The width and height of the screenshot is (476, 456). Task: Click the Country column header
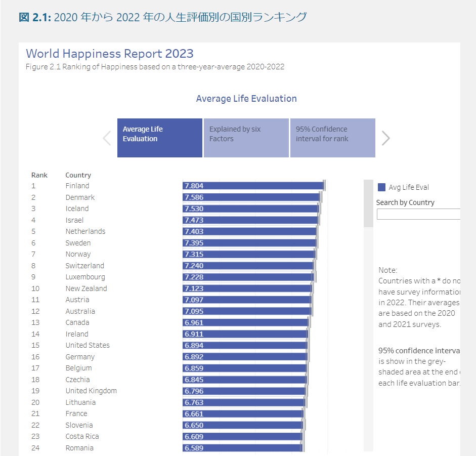[78, 175]
